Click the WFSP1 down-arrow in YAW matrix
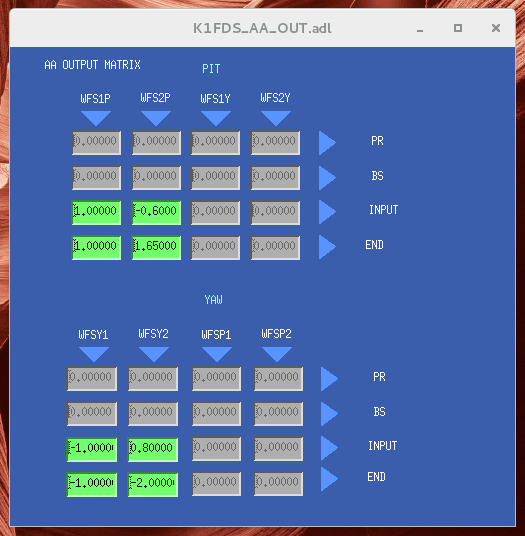This screenshot has height=536, width=525. (217, 354)
